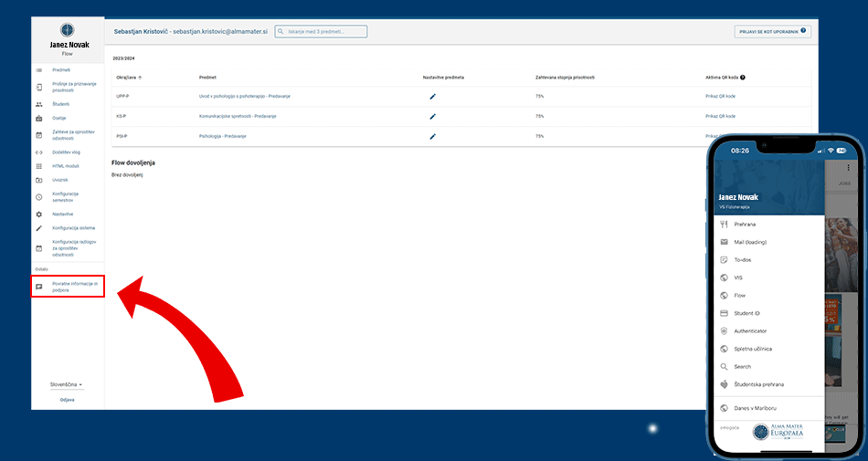This screenshot has width=868, height=461.
Task: Open Predmeti in the left sidebar
Action: coord(61,69)
